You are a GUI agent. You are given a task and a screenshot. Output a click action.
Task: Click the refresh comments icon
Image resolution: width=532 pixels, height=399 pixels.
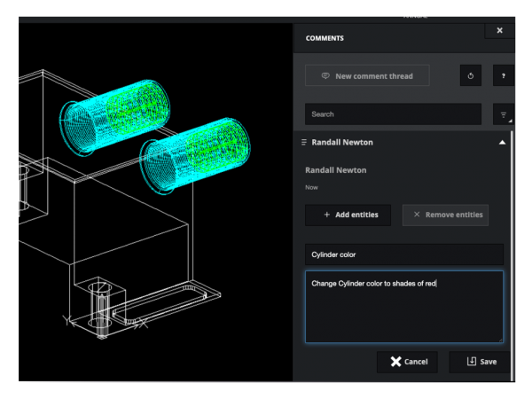pyautogui.click(x=471, y=76)
